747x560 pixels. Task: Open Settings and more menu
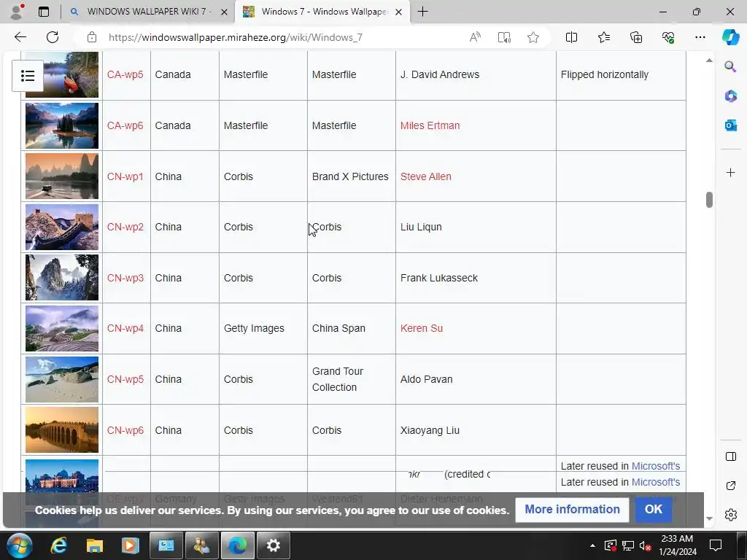point(700,37)
